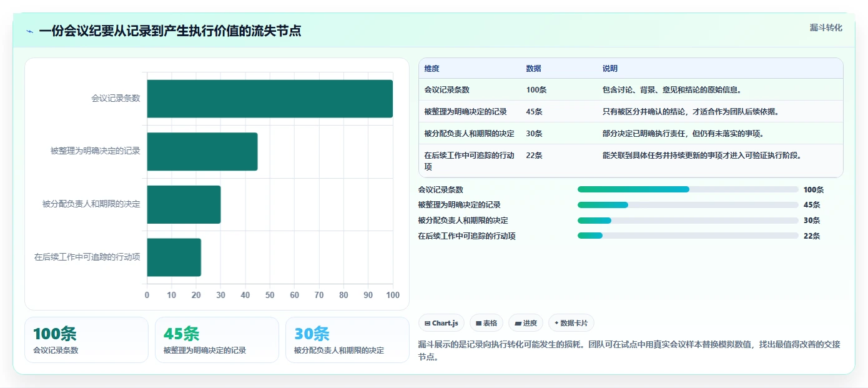The width and height of the screenshot is (868, 388).
Task: Click the 被分配负责人和期限的决定 chart bar
Action: [184, 204]
